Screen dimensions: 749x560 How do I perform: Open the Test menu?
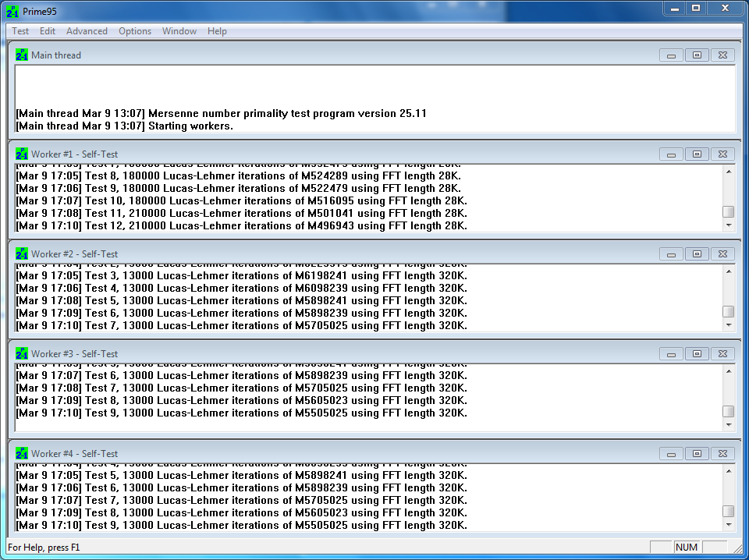[20, 31]
